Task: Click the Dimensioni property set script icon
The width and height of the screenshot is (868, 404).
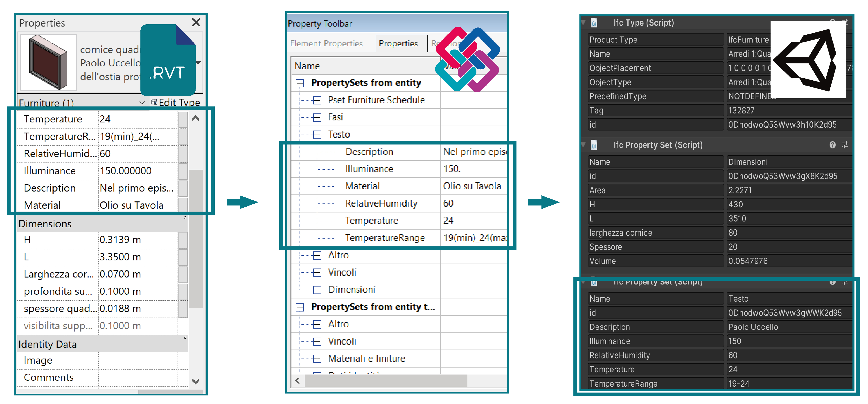Action: (594, 145)
